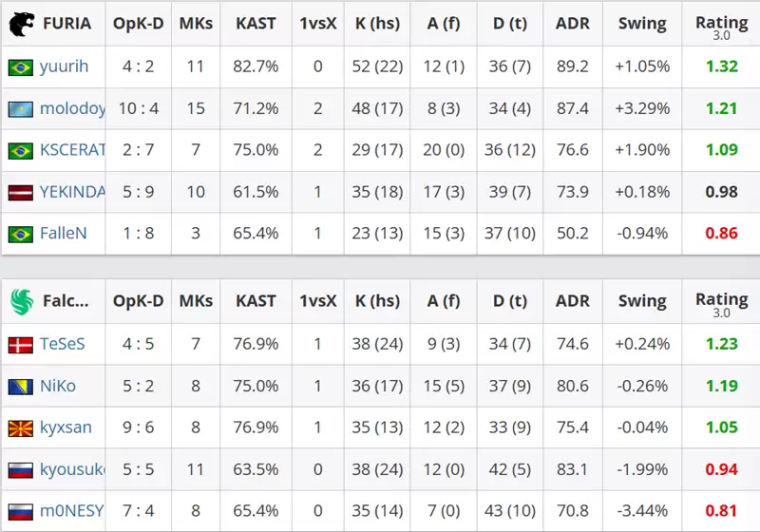Click the Bosnia flag next to NiKo

20,387
